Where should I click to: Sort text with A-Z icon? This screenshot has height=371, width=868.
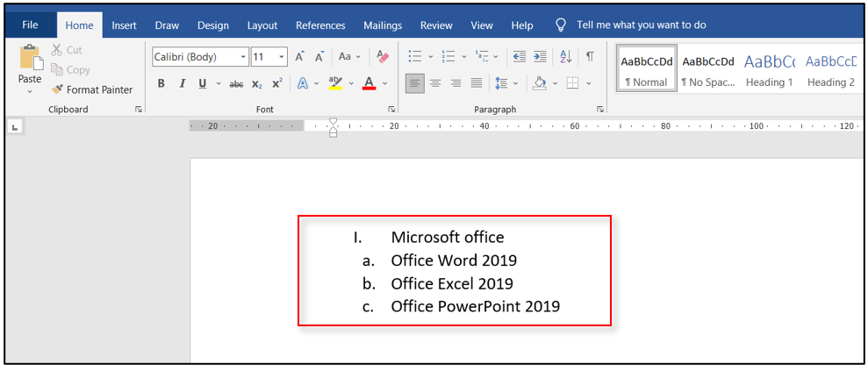point(566,56)
